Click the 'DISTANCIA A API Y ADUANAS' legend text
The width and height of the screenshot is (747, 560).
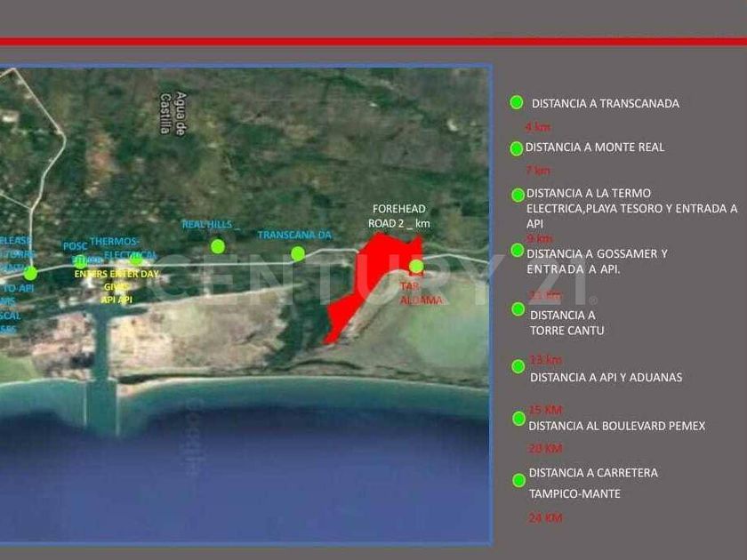(606, 377)
